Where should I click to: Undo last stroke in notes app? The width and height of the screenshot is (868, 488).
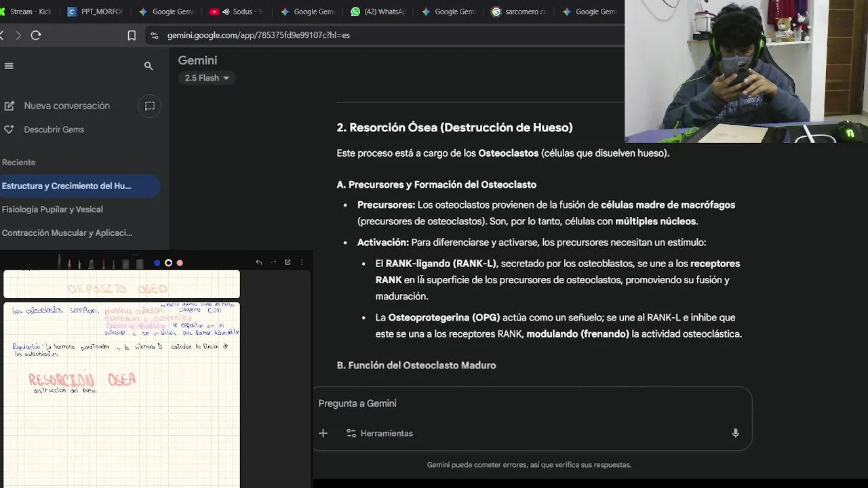coord(259,262)
